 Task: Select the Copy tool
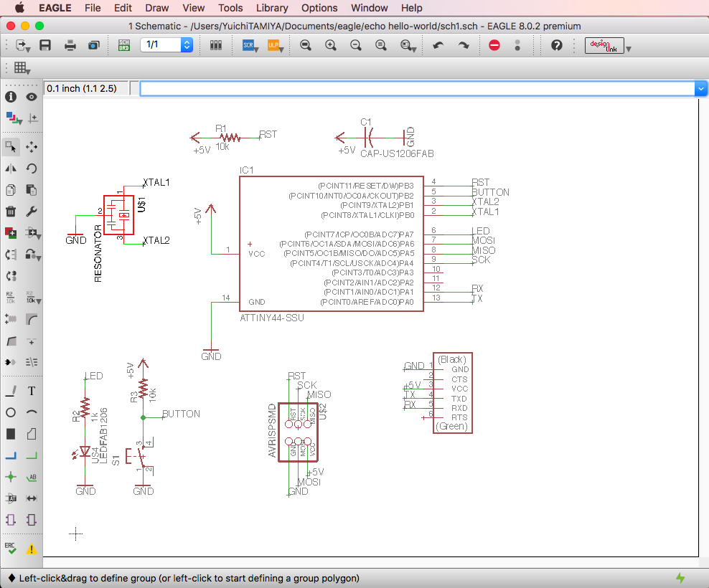click(11, 190)
